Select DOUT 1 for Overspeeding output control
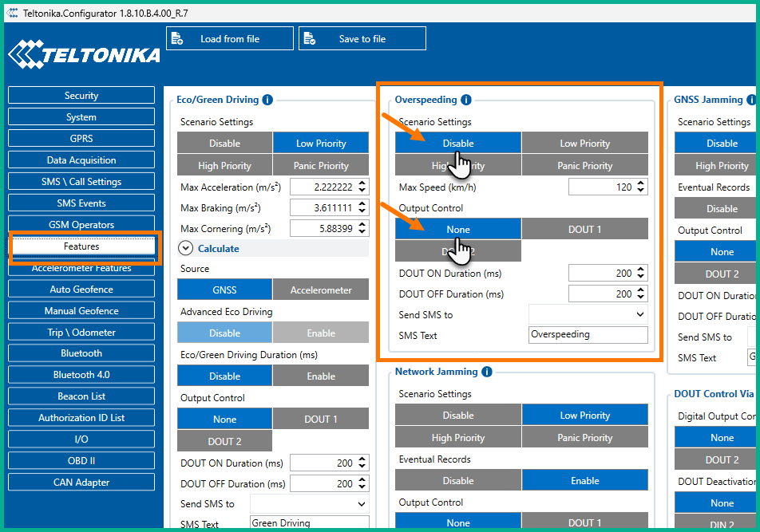The image size is (760, 532). pos(584,230)
